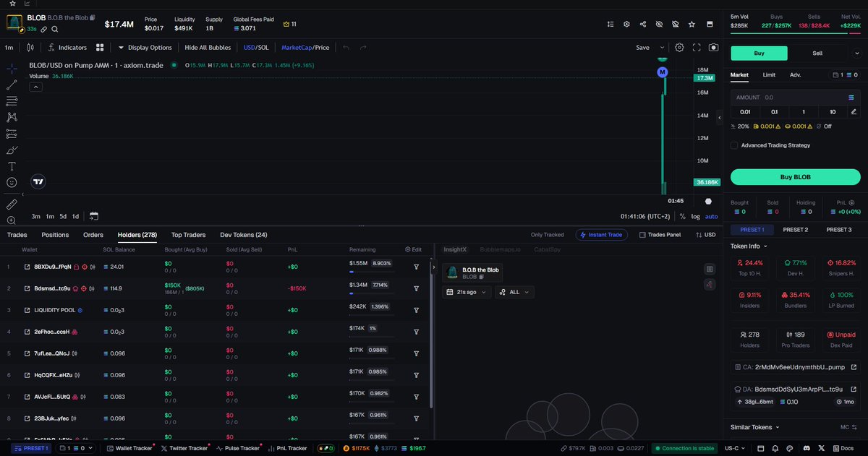Collapse the right trading panel arrow
Screen dimensions: 868x456
pos(720,117)
